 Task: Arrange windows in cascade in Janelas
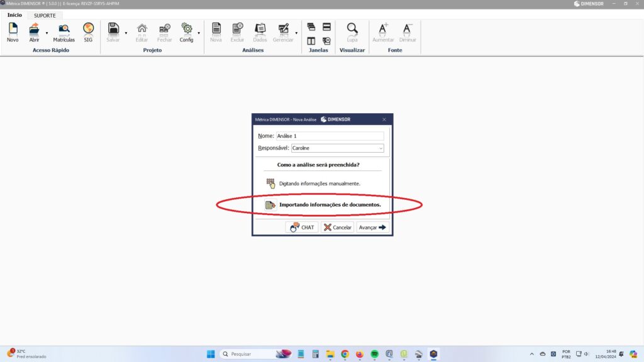pyautogui.click(x=311, y=27)
